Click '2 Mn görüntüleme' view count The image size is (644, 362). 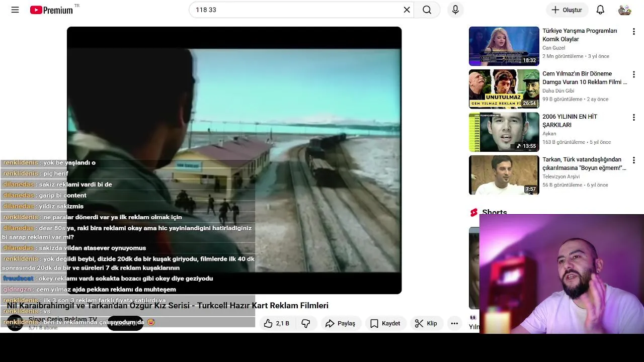[x=563, y=56]
